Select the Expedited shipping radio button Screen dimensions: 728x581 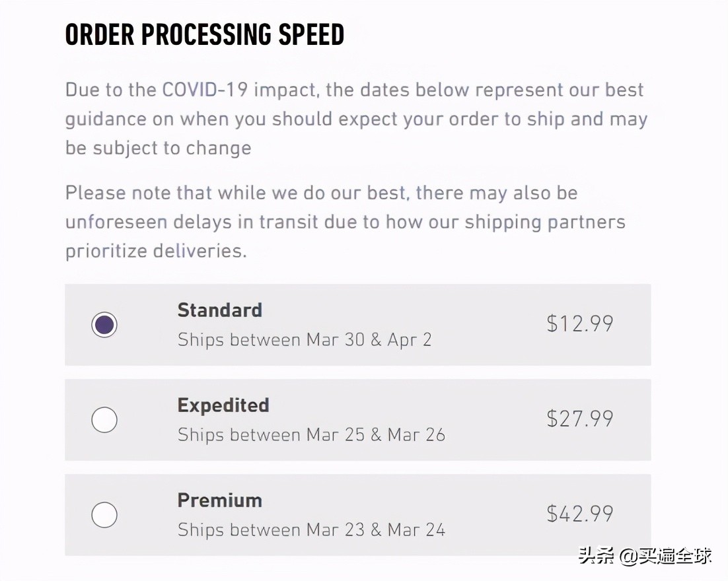[x=104, y=420]
